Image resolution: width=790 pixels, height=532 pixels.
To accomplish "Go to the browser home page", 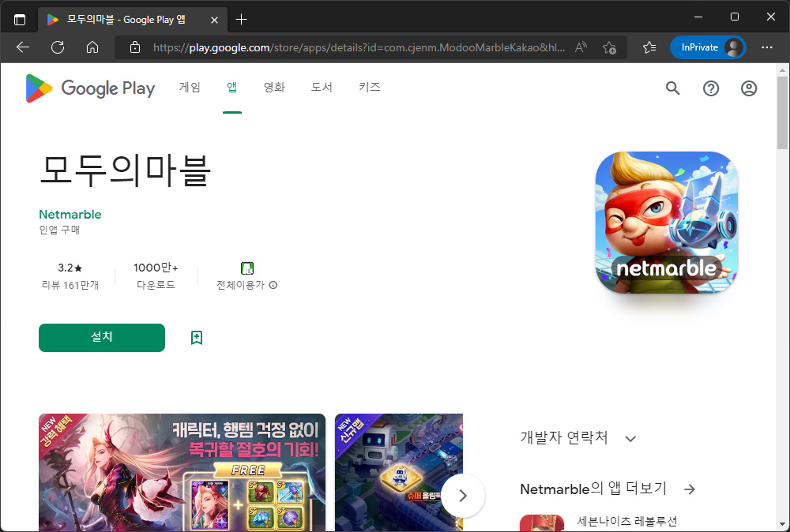I will (x=92, y=47).
